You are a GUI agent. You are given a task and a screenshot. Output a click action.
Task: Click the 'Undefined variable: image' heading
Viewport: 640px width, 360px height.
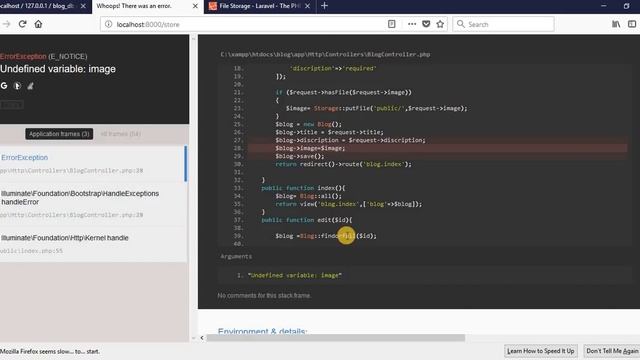click(58, 69)
